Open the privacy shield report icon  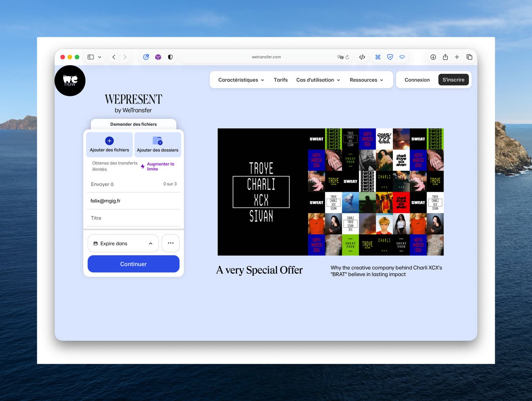point(170,57)
